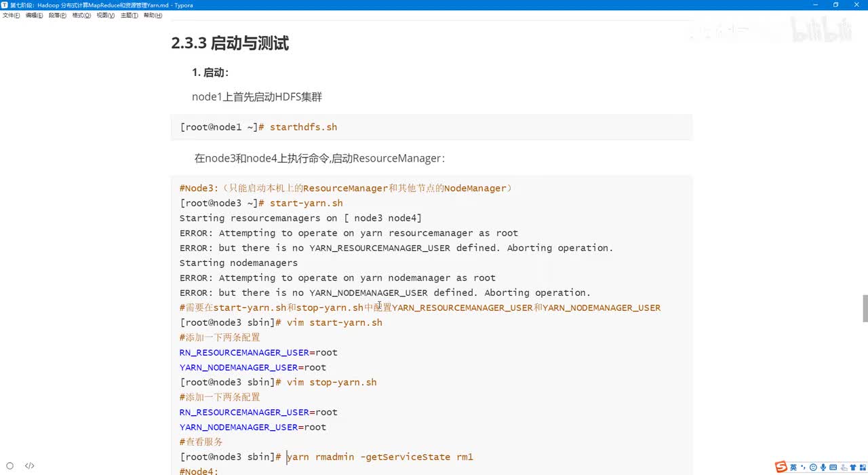868x475 pixels.
Task: Toggle punctuation mode in Sogou bar
Action: coord(803,467)
